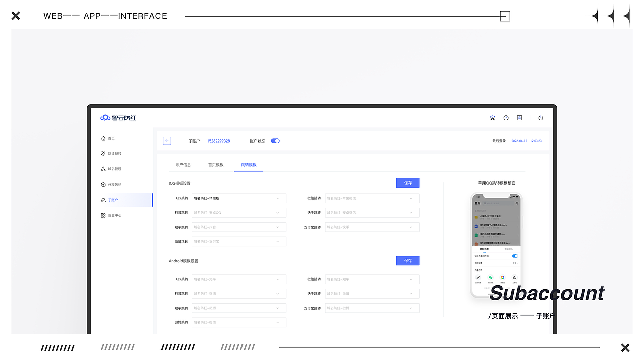Switch to the 账户信息 tab
This screenshot has width=644, height=362.
pos(183,165)
